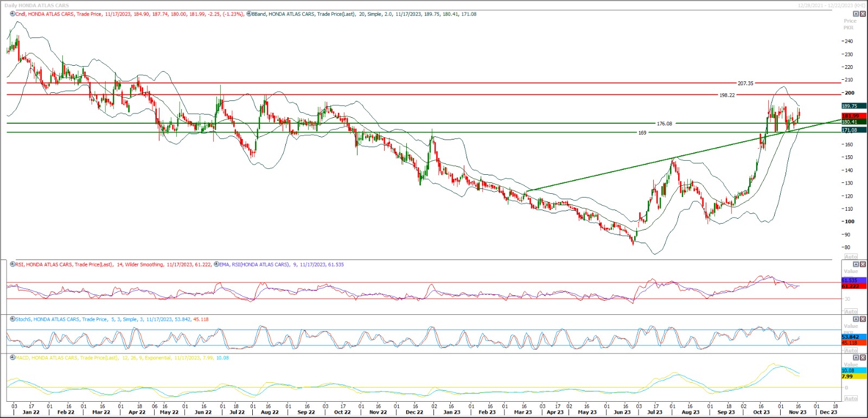Image resolution: width=868 pixels, height=418 pixels.
Task: Click the 30 level on the RSI axis
Action: (x=847, y=299)
